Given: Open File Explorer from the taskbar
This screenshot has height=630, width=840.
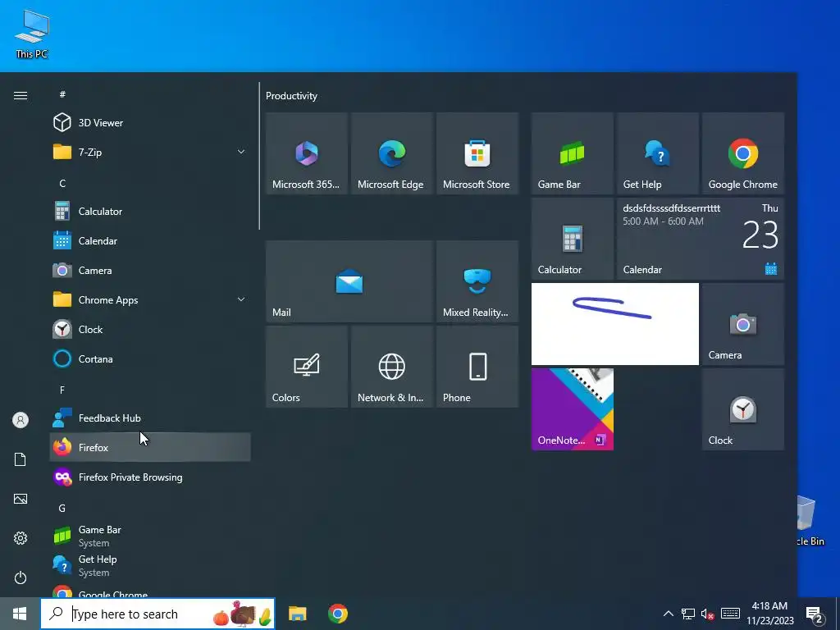Looking at the screenshot, I should tap(297, 614).
